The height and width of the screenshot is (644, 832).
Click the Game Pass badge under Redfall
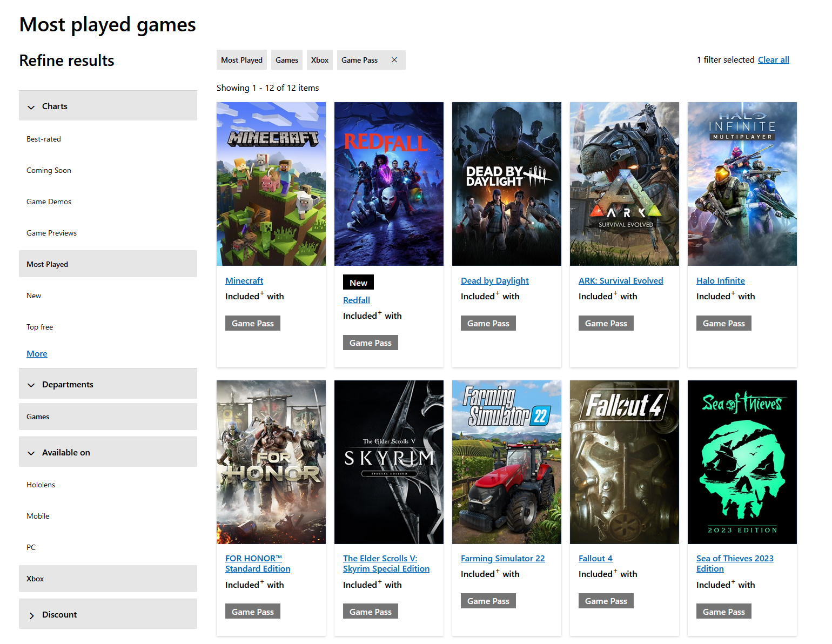(x=371, y=343)
